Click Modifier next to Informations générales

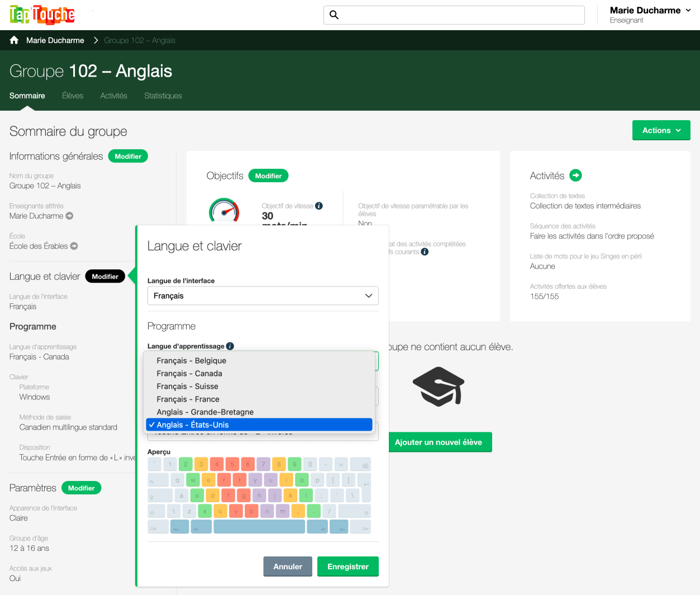128,156
